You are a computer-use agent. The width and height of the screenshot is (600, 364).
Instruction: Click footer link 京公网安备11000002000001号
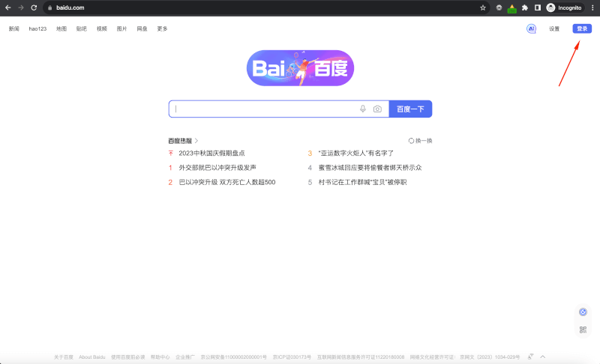pos(234,357)
